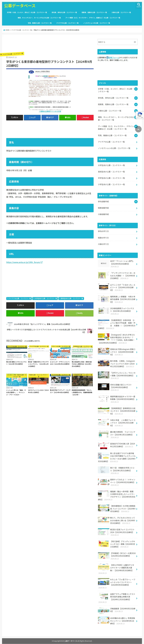Open アイデアの公募 sidebar genre chevron
144x644 pixels.
tap(137, 142)
